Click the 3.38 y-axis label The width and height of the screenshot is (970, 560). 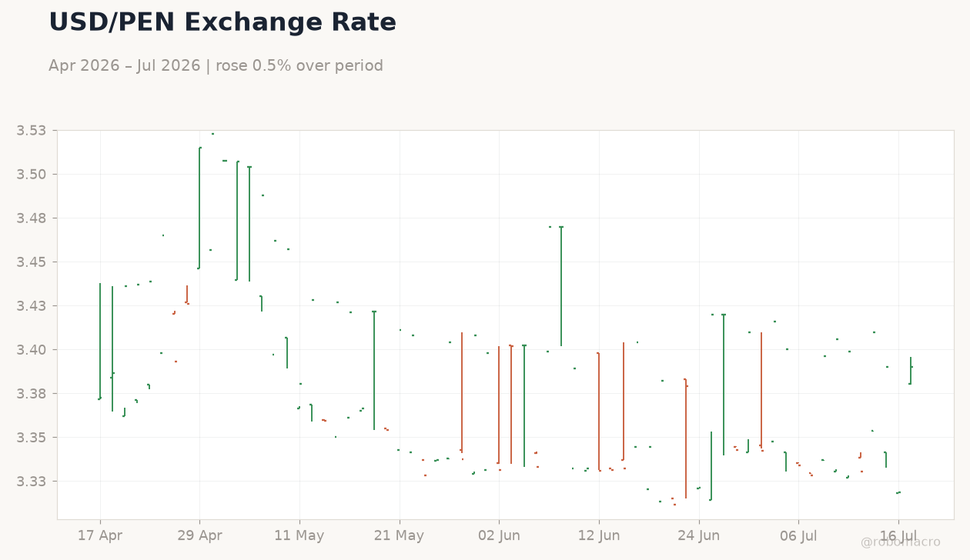[32, 394]
